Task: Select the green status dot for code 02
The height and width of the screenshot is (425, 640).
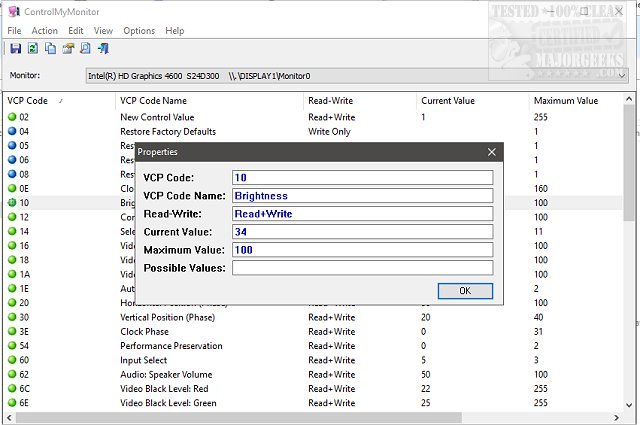Action: click(11, 117)
